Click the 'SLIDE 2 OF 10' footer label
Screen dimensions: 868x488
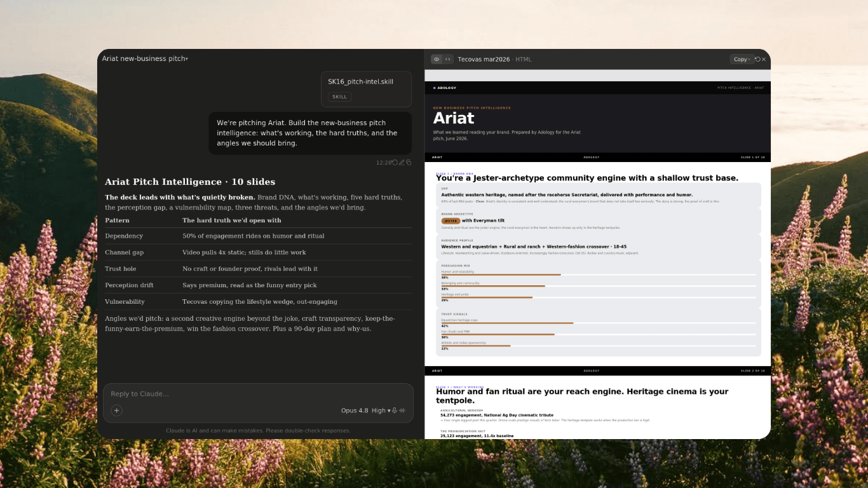(x=753, y=370)
